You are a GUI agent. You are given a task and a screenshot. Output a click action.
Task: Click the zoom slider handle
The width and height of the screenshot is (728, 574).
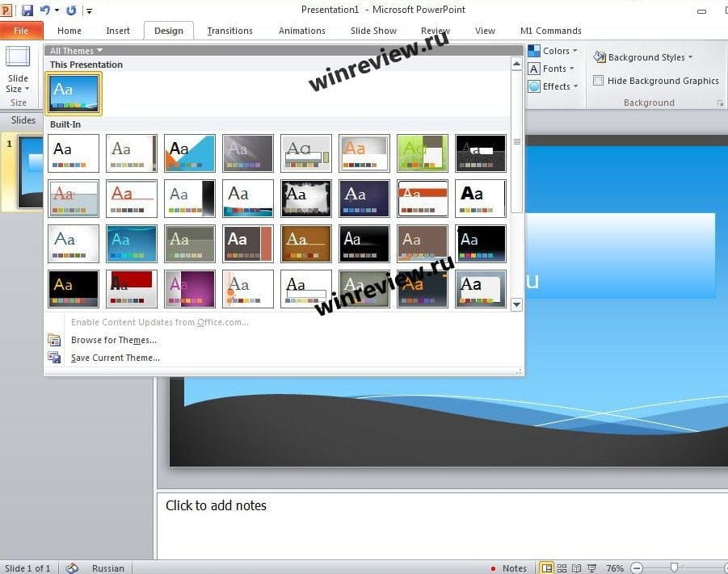(674, 568)
